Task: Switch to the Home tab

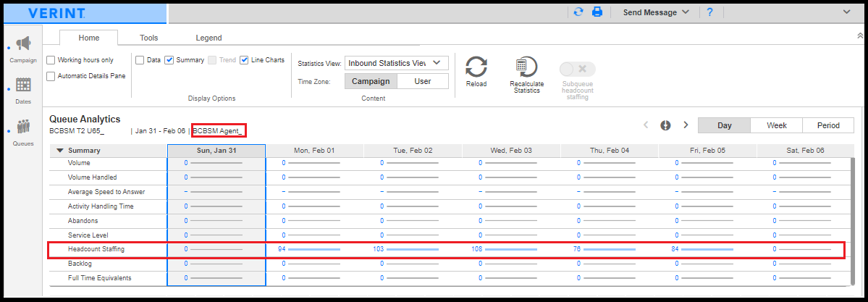Action: [88, 38]
